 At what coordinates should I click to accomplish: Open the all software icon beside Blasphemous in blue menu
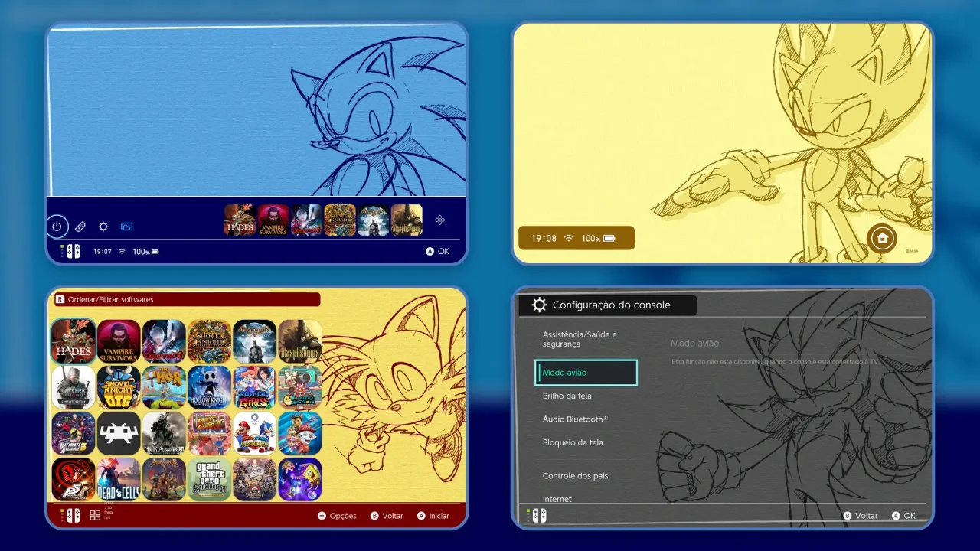pyautogui.click(x=440, y=220)
